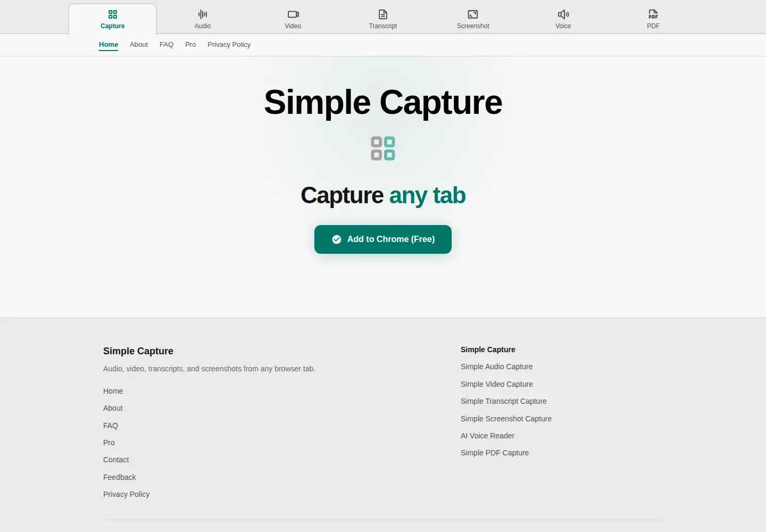
Task: Open Simple Audio Capture footer link
Action: coord(496,367)
